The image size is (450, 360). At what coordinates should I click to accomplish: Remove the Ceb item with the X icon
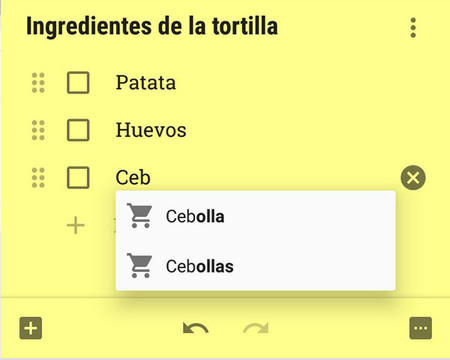coord(413,178)
